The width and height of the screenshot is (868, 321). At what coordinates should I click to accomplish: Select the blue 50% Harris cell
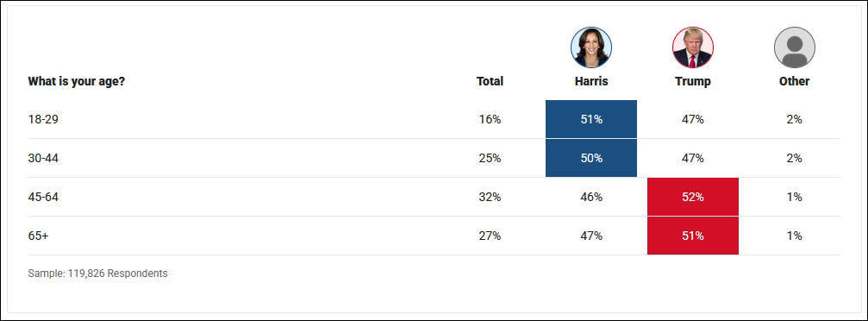(x=591, y=158)
